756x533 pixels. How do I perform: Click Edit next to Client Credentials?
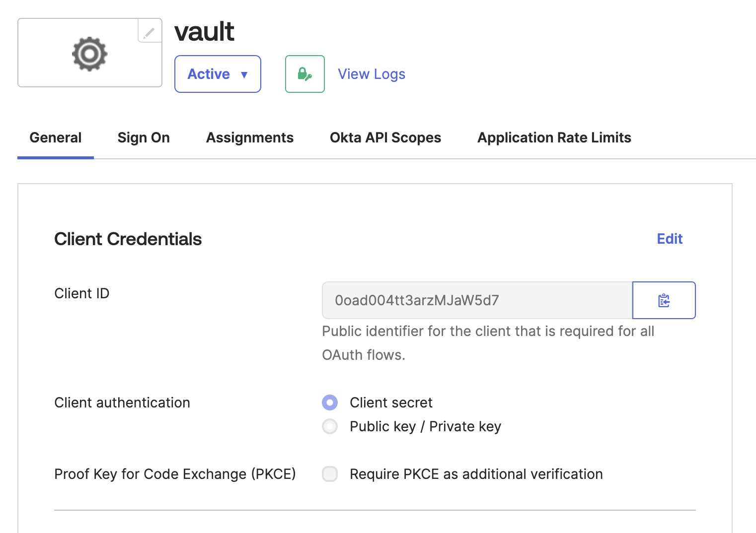670,239
